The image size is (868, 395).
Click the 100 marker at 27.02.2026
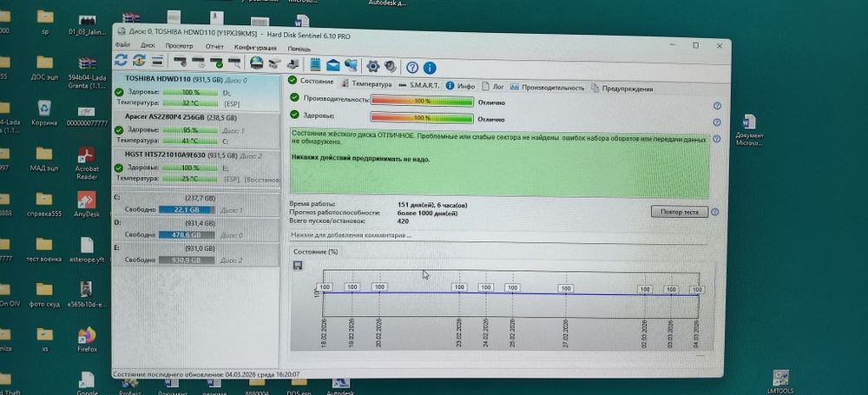566,288
